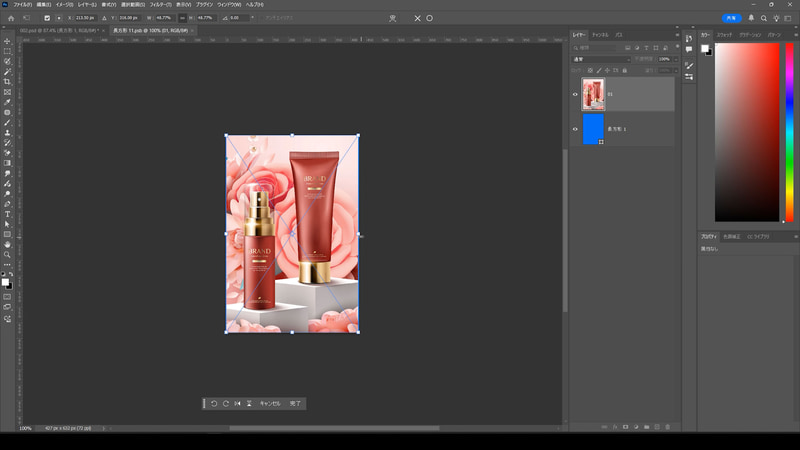Click the hue spectrum slider in Color panel
This screenshot has width=800, height=450.
pyautogui.click(x=789, y=132)
